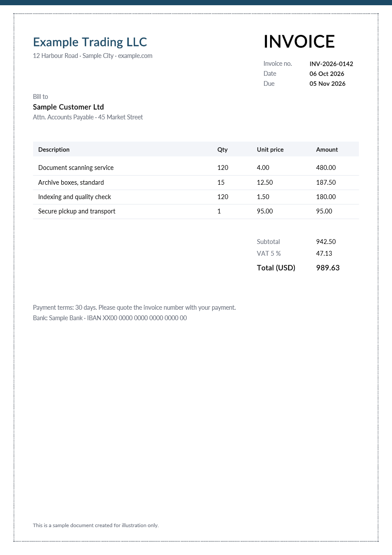This screenshot has height=555, width=392.
Task: Click unit price 4.00
Action: [x=263, y=168]
